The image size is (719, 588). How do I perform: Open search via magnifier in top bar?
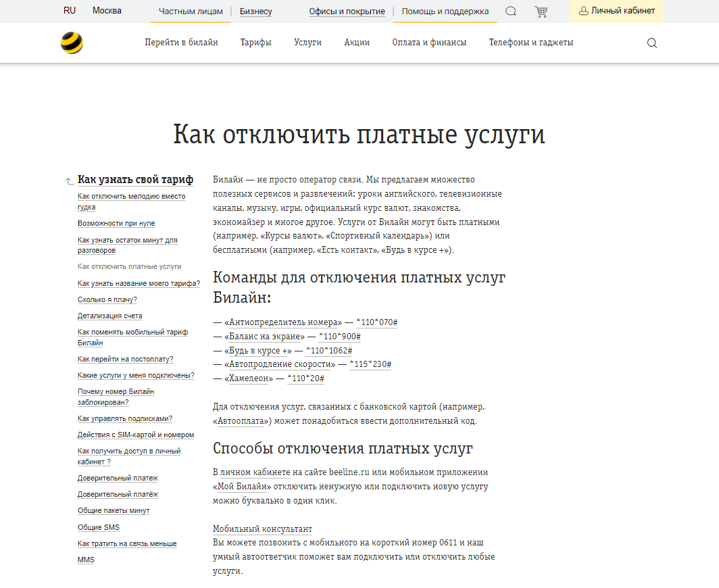click(x=511, y=11)
